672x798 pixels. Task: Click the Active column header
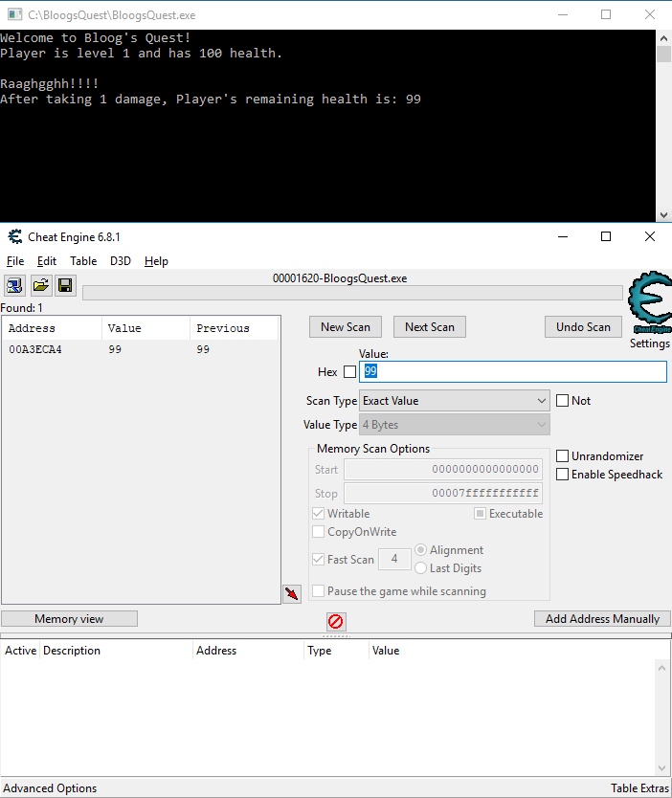20,651
